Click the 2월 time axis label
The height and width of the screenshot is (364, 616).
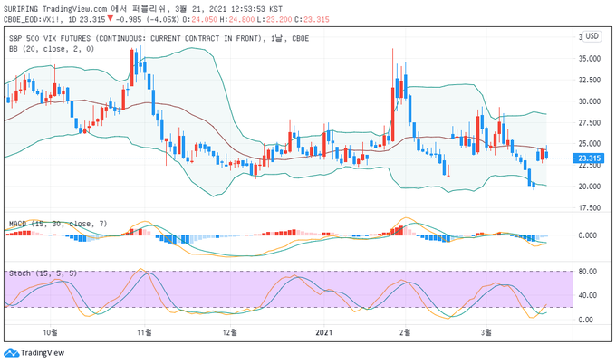click(405, 332)
